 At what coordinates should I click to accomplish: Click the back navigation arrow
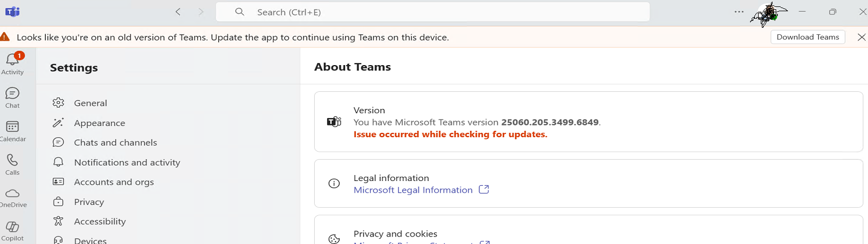[178, 12]
